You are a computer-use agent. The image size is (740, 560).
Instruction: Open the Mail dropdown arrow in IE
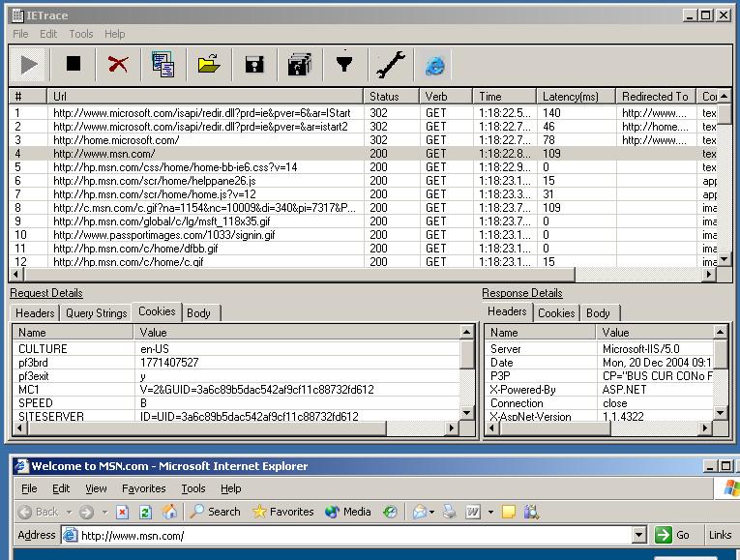[431, 513]
